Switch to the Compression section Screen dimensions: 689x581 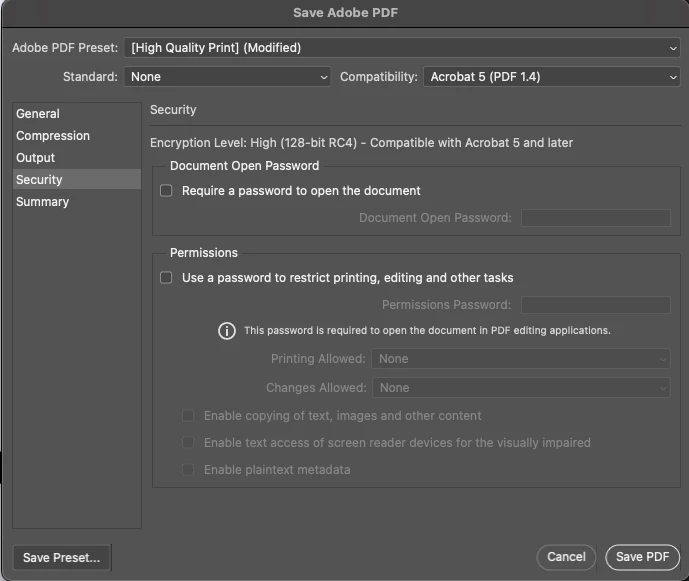[x=77, y=136]
